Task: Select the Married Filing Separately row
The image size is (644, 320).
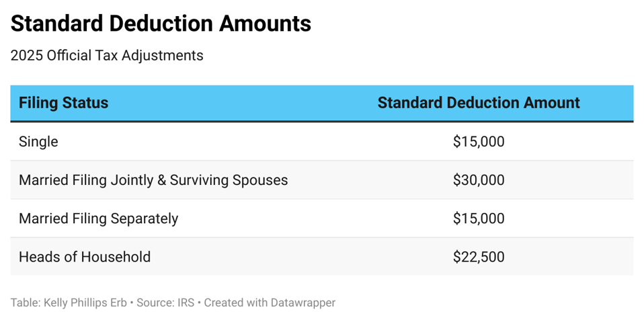Action: (321, 218)
